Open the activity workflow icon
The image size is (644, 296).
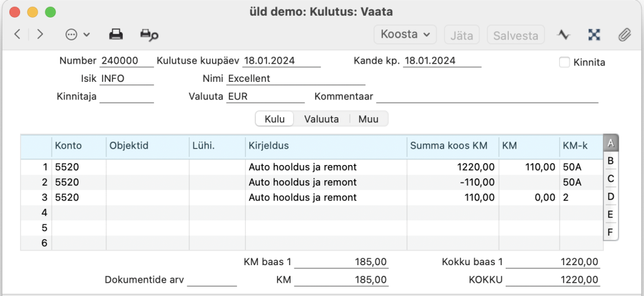(x=564, y=35)
